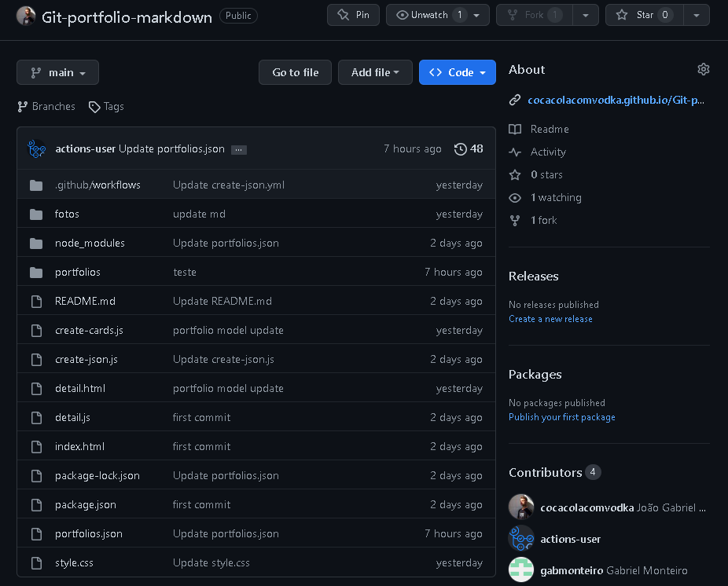Viewport: 728px width, 586px height.
Task: Click the cocacolacomvodka contributor avatar
Action: point(521,507)
